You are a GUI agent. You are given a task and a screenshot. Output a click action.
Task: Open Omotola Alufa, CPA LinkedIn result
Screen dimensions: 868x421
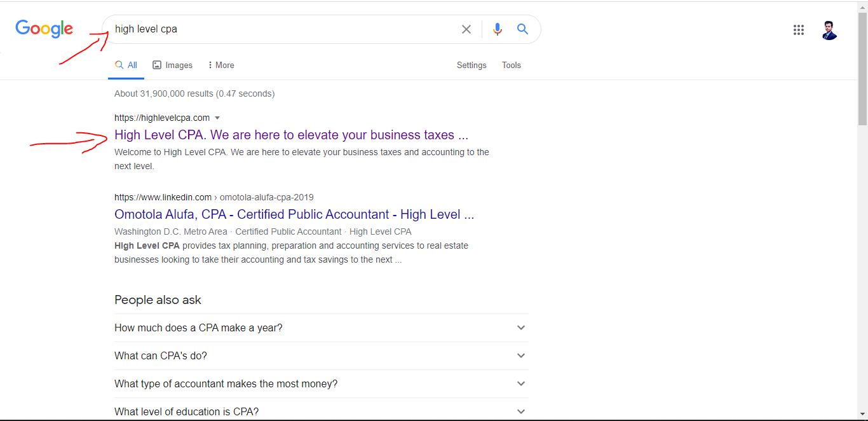point(294,214)
